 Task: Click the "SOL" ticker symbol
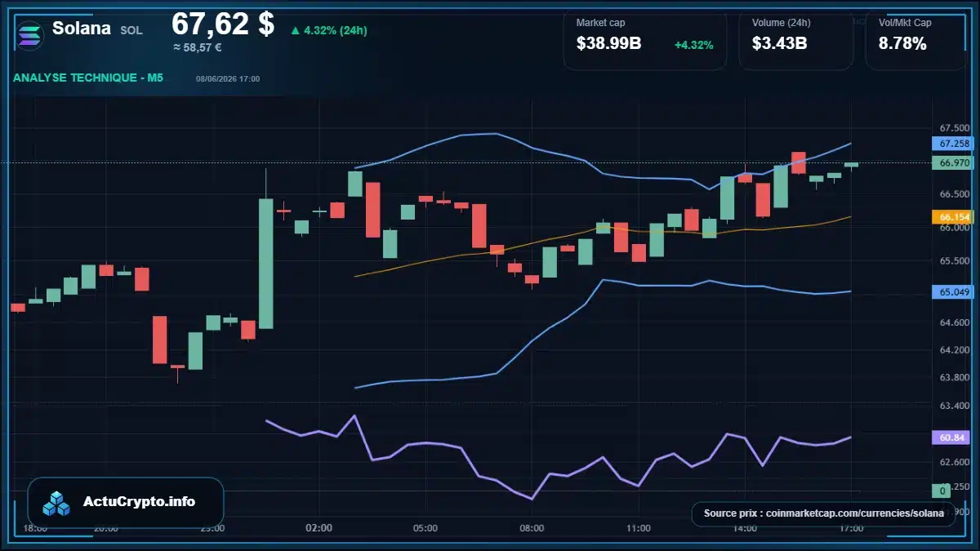[x=131, y=30]
